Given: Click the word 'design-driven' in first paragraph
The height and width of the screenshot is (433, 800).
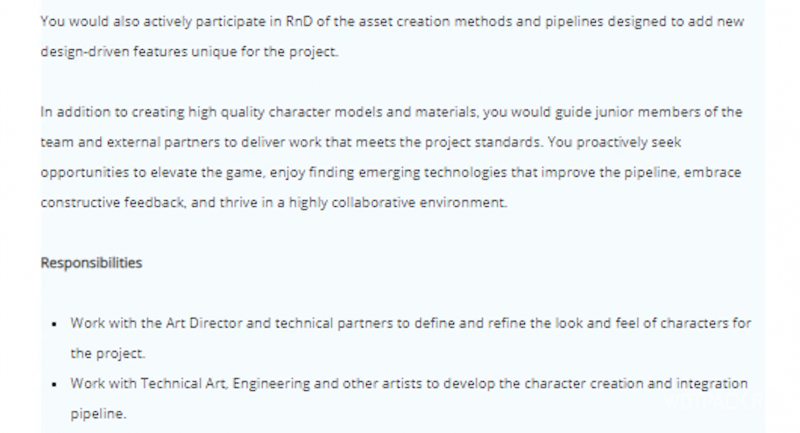Looking at the screenshot, I should pyautogui.click(x=85, y=52).
